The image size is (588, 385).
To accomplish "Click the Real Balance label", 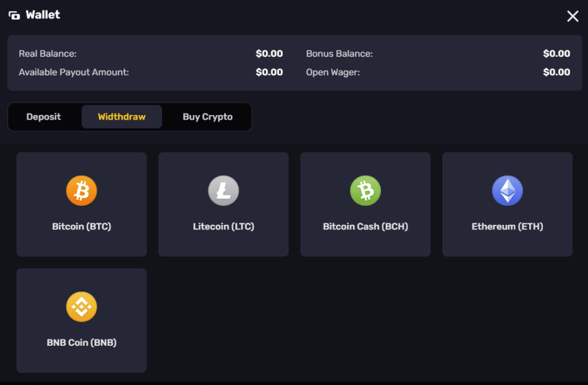I will [48, 54].
